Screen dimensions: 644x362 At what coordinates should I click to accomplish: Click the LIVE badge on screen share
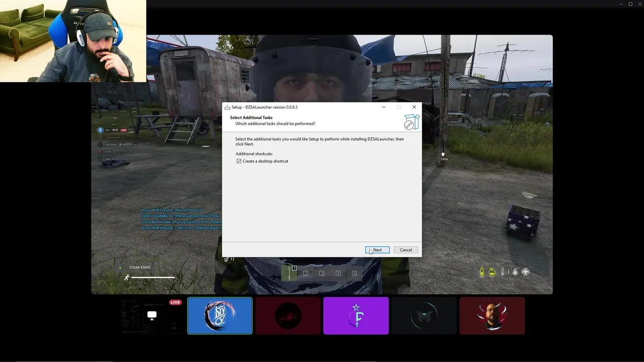[x=175, y=302]
